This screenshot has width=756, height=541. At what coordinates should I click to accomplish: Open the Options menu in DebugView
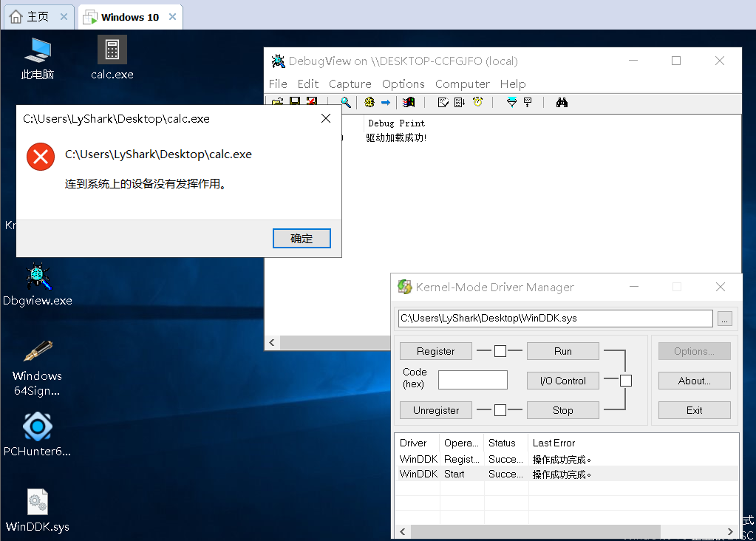(403, 84)
